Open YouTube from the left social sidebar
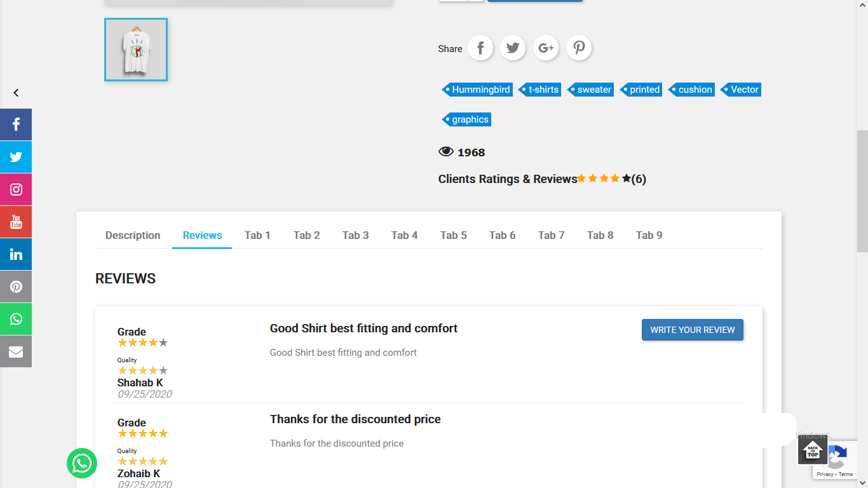The height and width of the screenshot is (488, 868). 16,222
